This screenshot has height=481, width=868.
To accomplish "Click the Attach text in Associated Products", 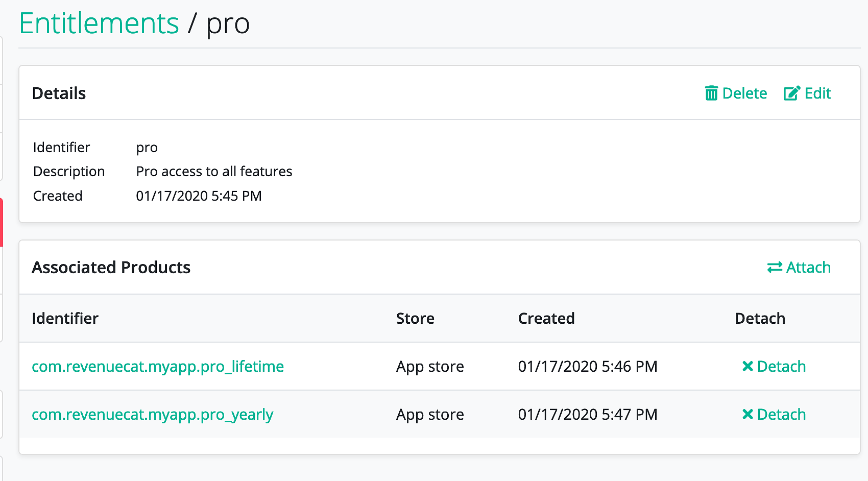I will [808, 268].
